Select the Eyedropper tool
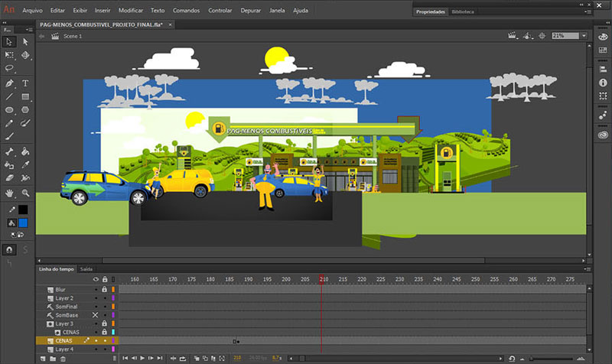The width and height of the screenshot is (612, 364). tap(25, 165)
